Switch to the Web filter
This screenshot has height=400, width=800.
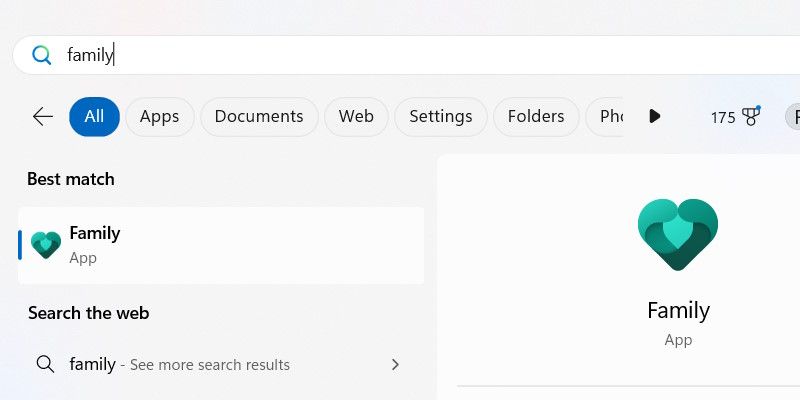(x=356, y=117)
